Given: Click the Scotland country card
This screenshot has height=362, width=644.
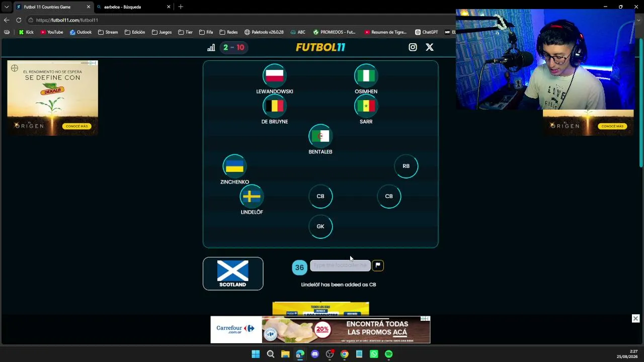Looking at the screenshot, I should point(233,274).
